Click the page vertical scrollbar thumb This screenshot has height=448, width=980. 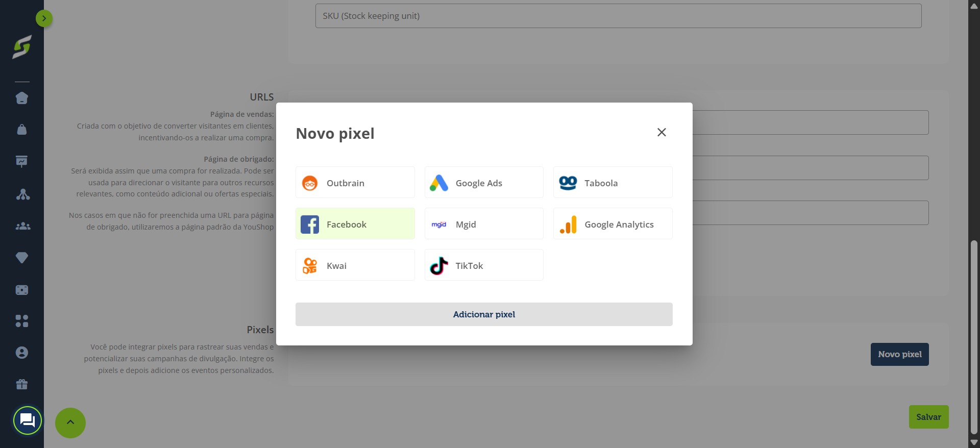[x=974, y=337]
